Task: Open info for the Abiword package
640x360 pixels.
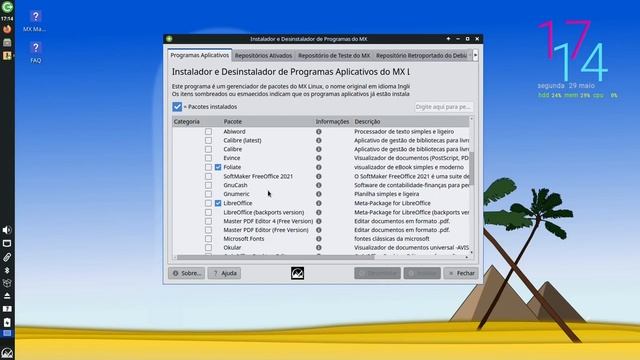Action: (319, 132)
